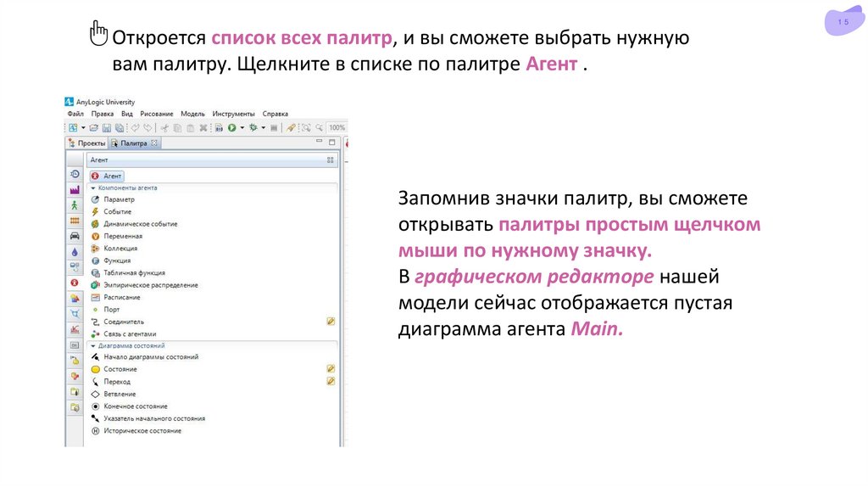Open the Presentation shapes palette icon
Viewport: 868px width, 487px height.
75,298
